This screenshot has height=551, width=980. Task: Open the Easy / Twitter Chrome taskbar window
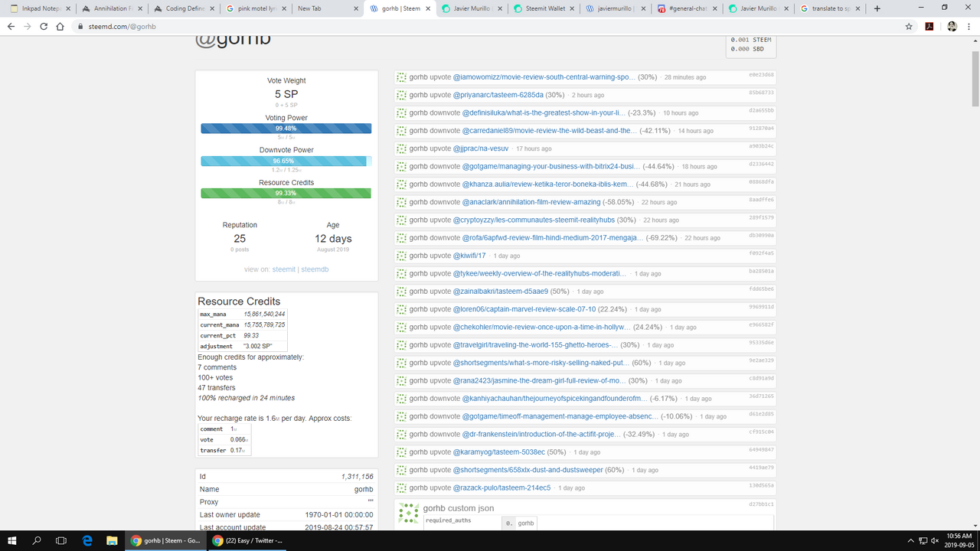click(248, 540)
